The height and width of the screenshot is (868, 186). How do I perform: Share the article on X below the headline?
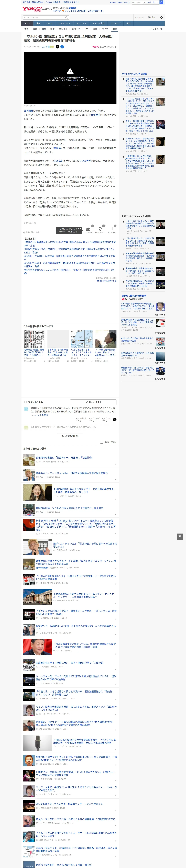tap(57, 47)
